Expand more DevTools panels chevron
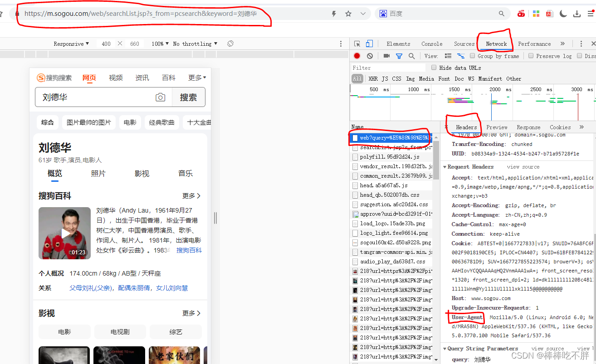The image size is (596, 364). [x=562, y=44]
